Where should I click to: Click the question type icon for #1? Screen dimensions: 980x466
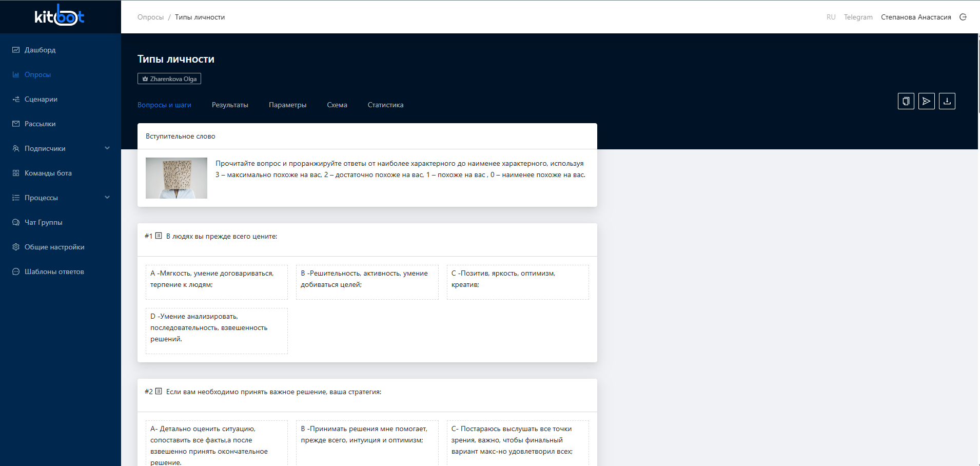click(x=159, y=236)
